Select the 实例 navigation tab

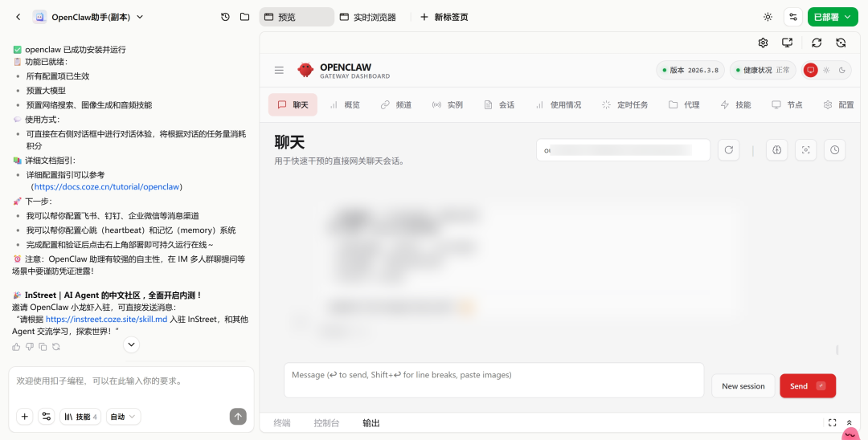tap(448, 104)
